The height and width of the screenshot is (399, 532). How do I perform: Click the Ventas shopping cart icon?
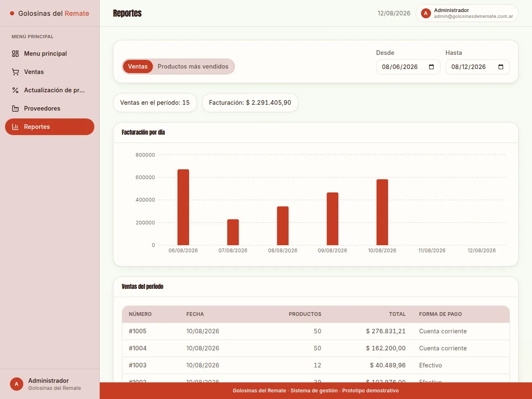15,72
